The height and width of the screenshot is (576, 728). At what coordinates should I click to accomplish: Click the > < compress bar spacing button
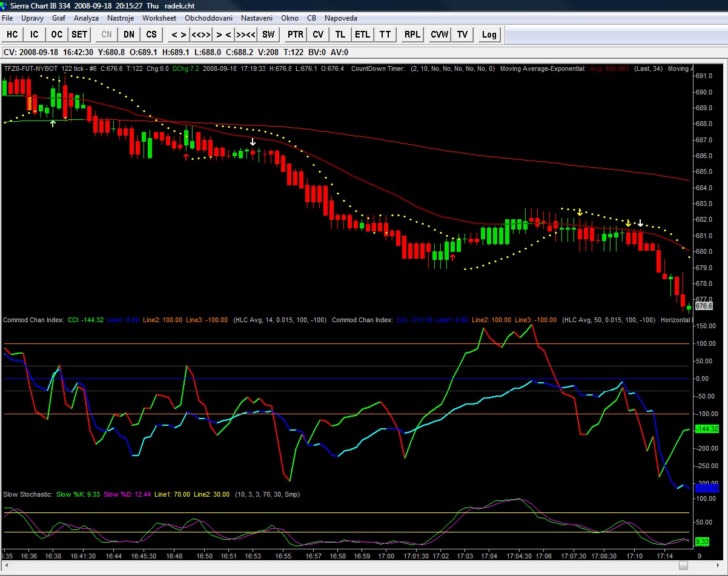[x=223, y=35]
